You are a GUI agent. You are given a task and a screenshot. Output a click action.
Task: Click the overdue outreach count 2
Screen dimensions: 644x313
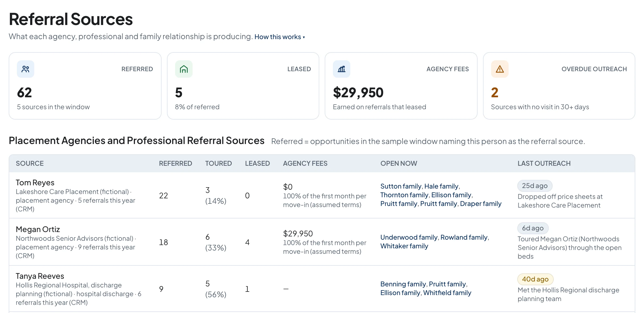click(495, 93)
